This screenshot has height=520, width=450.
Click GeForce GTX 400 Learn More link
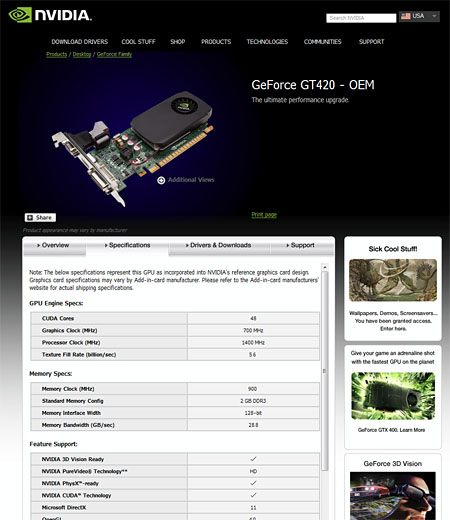[391, 430]
